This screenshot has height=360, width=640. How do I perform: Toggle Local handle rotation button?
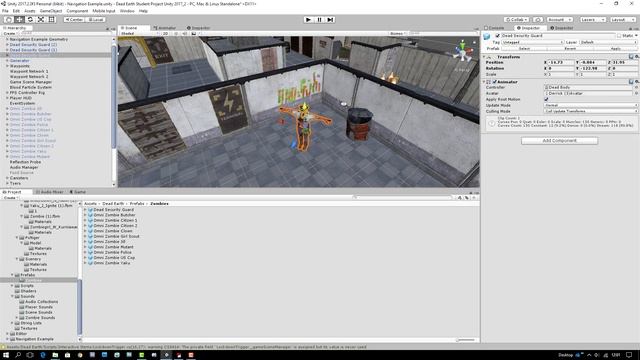pyautogui.click(x=96, y=20)
